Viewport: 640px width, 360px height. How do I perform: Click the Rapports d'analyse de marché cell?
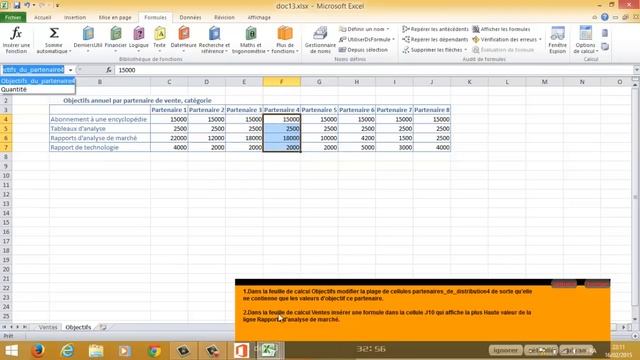point(100,138)
